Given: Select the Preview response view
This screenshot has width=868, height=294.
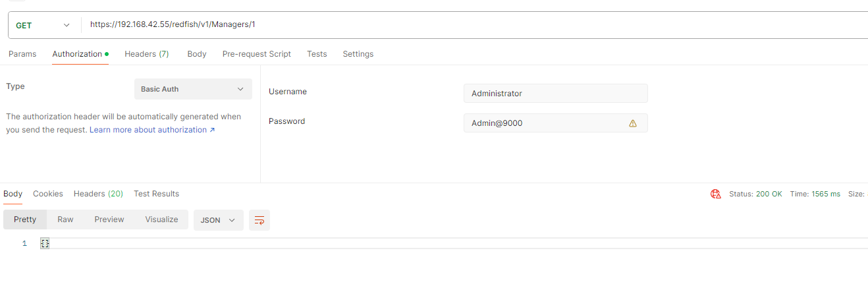Looking at the screenshot, I should 109,220.
